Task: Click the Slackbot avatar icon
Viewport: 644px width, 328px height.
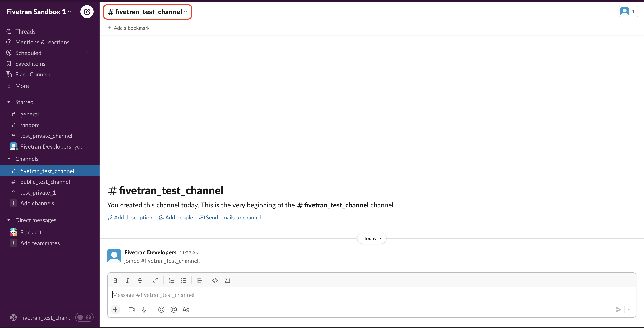Action: (x=13, y=232)
